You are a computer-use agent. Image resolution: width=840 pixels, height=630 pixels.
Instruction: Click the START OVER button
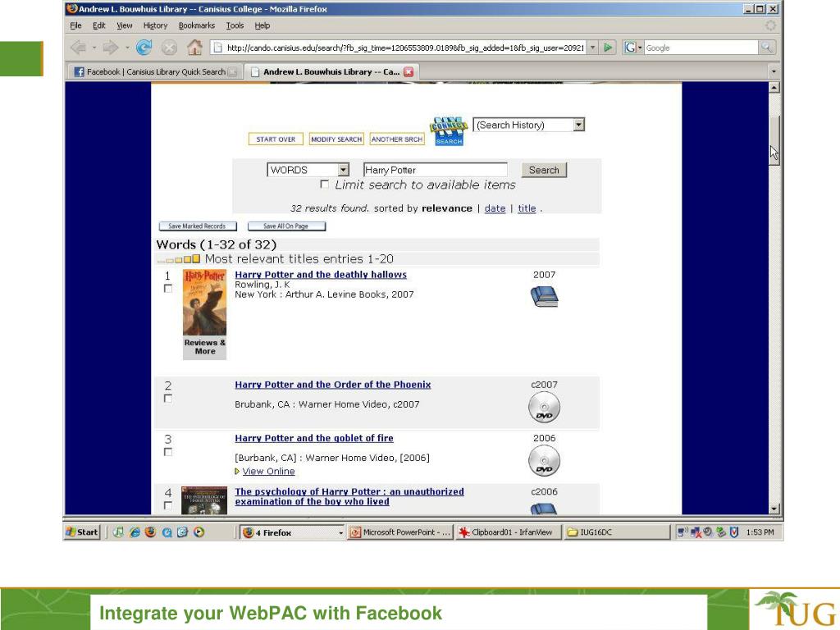click(276, 139)
